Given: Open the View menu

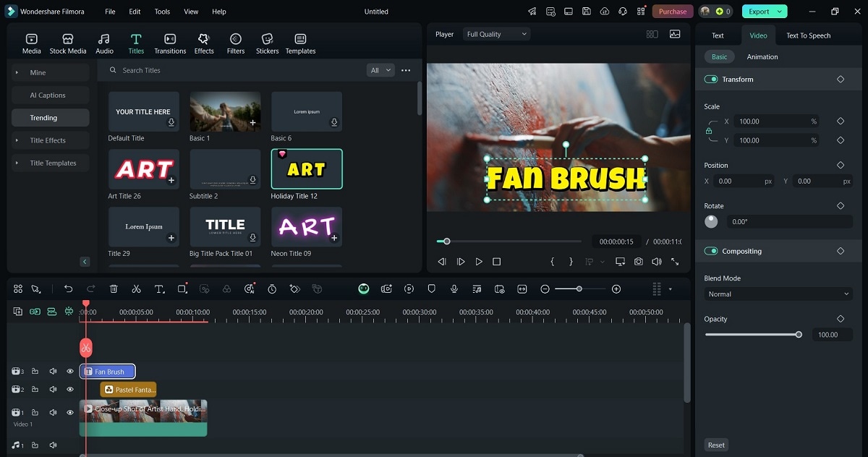Looking at the screenshot, I should coord(191,12).
